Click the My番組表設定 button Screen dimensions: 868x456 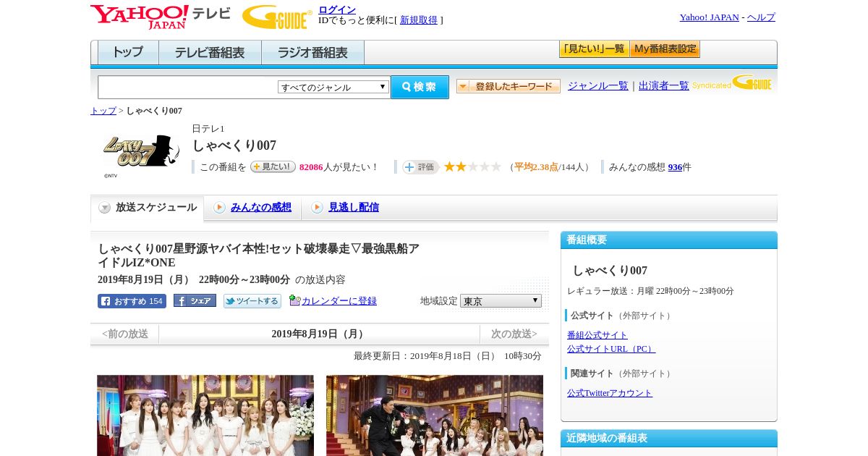click(665, 49)
